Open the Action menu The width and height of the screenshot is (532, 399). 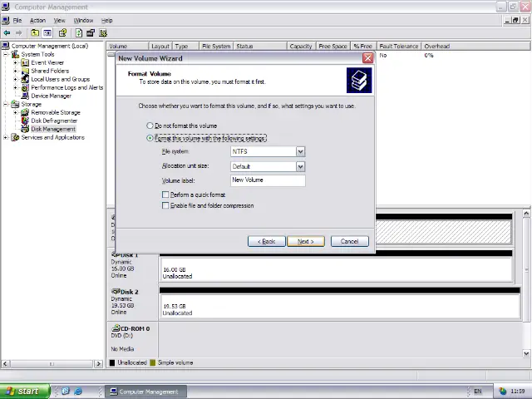[x=37, y=20]
